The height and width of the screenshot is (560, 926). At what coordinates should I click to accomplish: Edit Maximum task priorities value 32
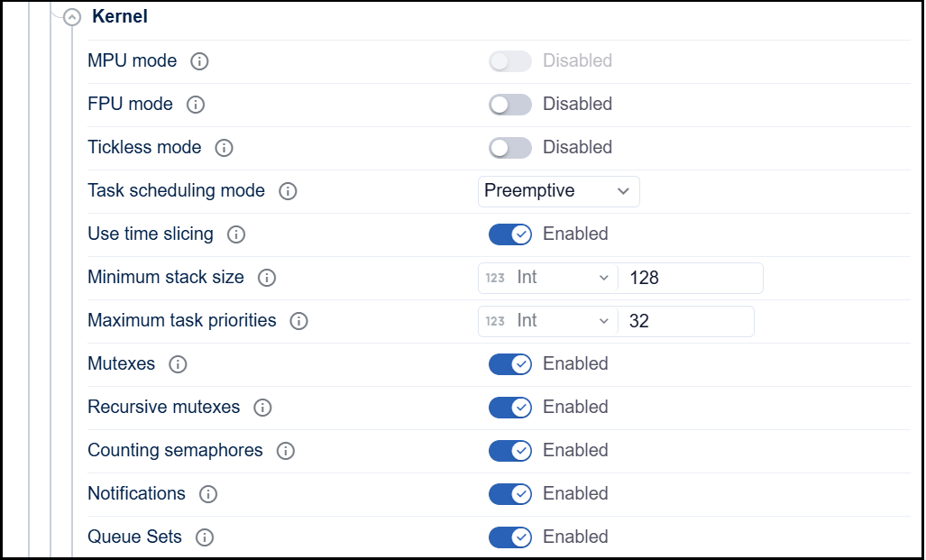click(x=685, y=321)
